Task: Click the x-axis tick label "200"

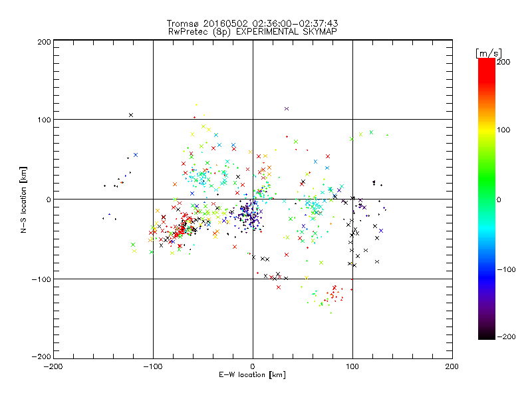Action: (452, 366)
